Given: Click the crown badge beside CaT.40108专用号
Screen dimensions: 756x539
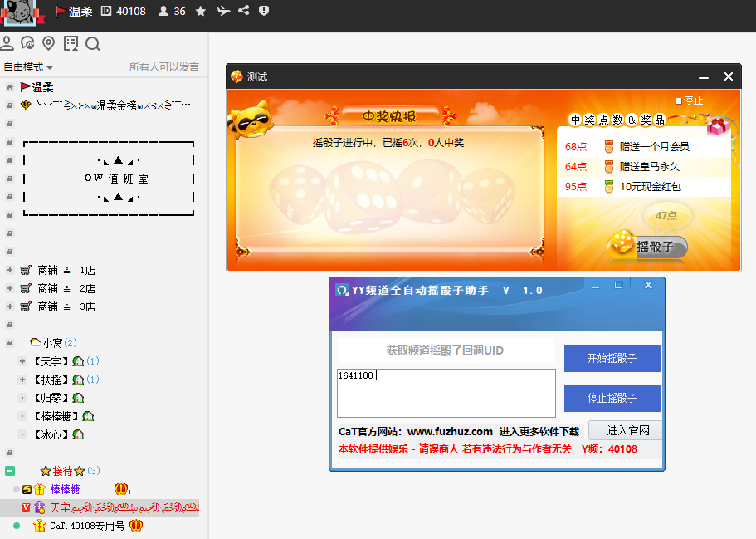Looking at the screenshot, I should point(136,525).
